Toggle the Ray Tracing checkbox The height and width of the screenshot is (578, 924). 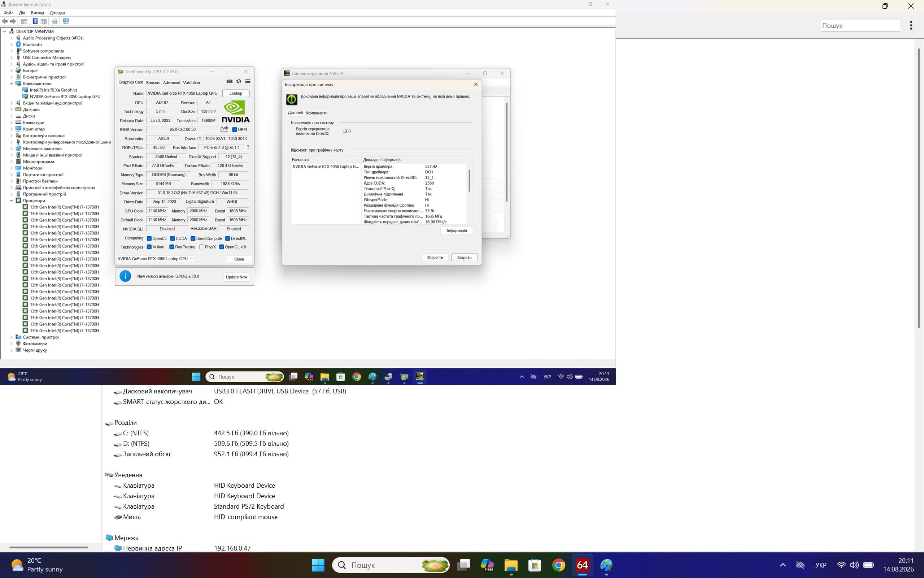172,247
